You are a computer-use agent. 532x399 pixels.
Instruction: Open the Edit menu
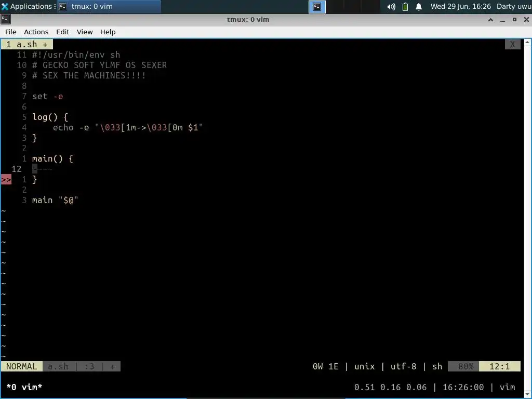62,32
